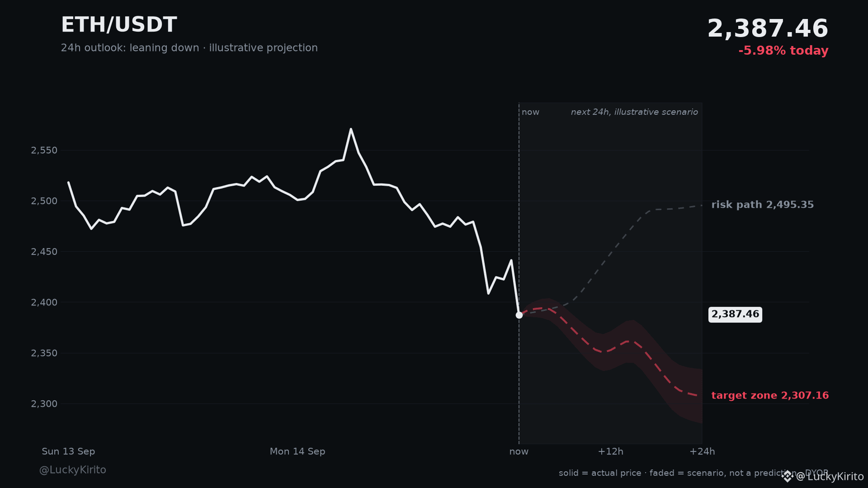Click the +12h axis tick label
The width and height of the screenshot is (868, 488).
pos(610,451)
